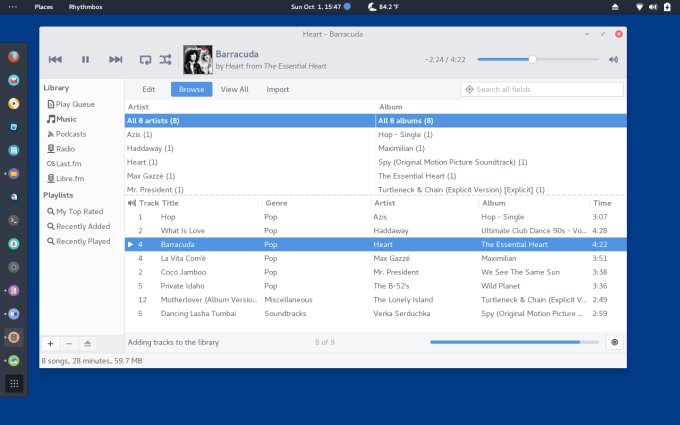Pause the playing song Barracuda
This screenshot has width=680, height=425.
(x=85, y=60)
